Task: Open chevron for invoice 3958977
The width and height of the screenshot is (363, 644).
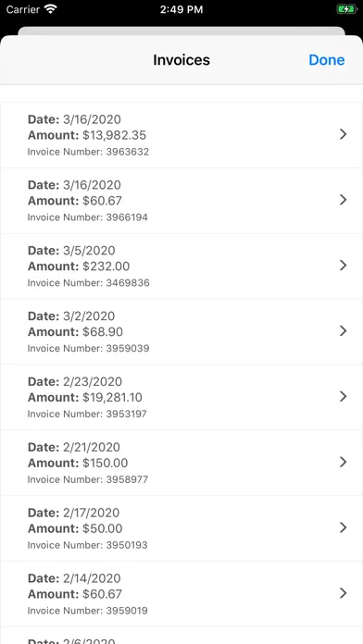Action: (x=344, y=463)
